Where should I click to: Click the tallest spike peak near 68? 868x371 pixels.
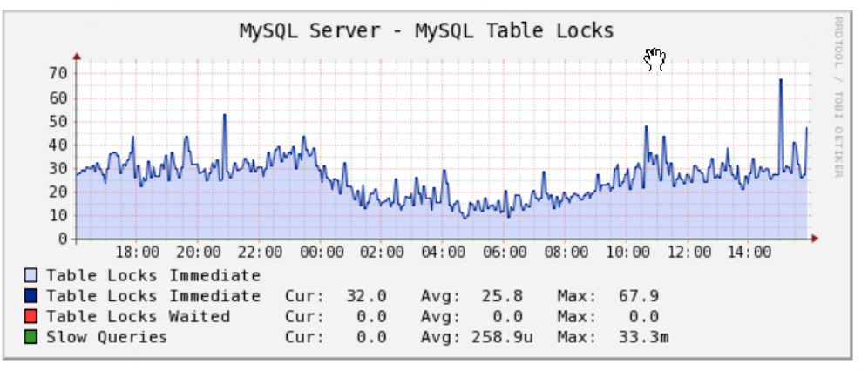click(x=781, y=80)
